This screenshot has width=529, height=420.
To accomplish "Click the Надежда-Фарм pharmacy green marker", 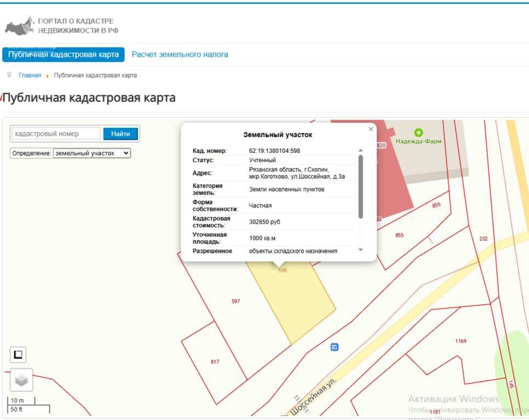I will click(419, 132).
